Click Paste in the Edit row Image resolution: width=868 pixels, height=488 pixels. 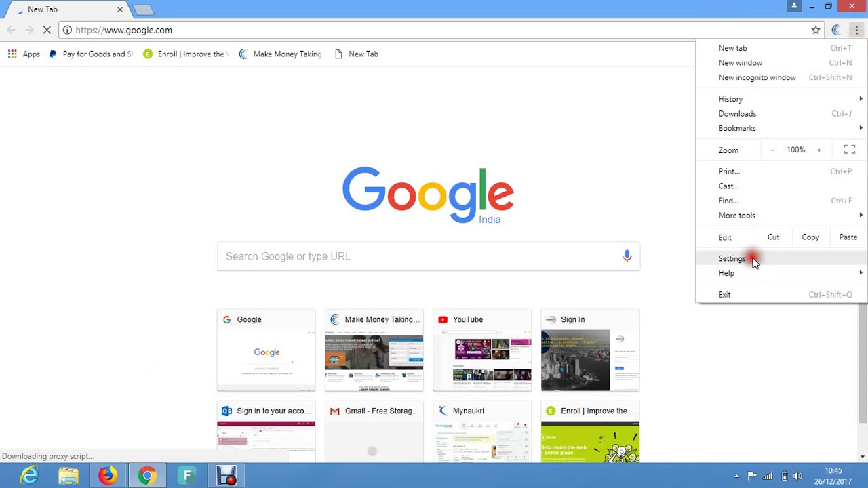click(848, 237)
